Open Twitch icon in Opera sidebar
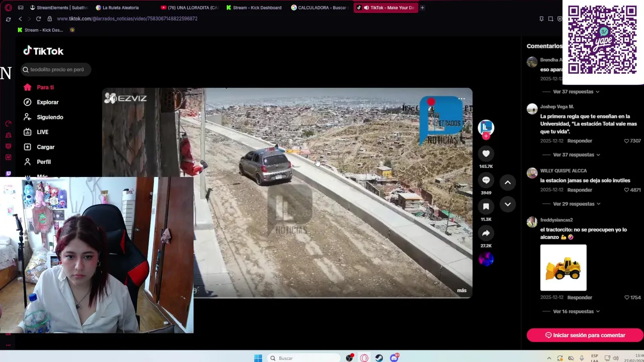The height and width of the screenshot is (362, 644). coord(8,174)
